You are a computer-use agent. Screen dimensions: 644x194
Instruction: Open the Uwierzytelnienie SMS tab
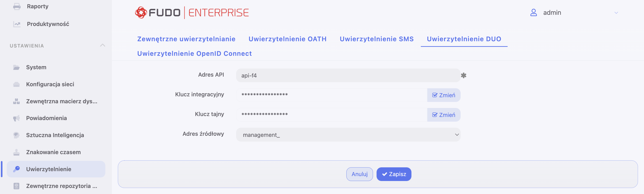[x=377, y=39]
